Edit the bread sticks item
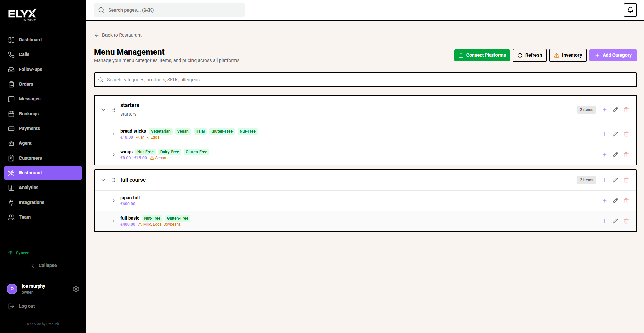644x333 pixels. pyautogui.click(x=615, y=134)
